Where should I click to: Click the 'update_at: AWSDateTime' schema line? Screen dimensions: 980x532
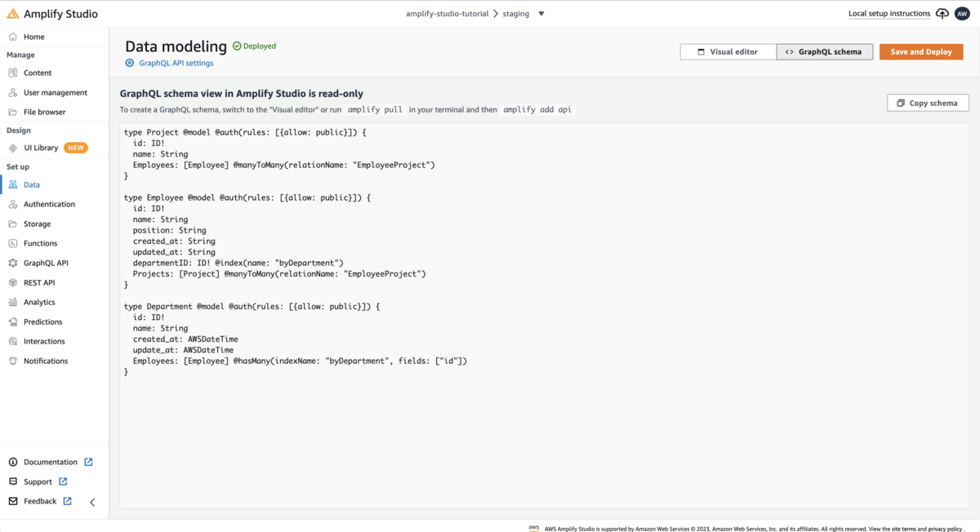coord(184,350)
